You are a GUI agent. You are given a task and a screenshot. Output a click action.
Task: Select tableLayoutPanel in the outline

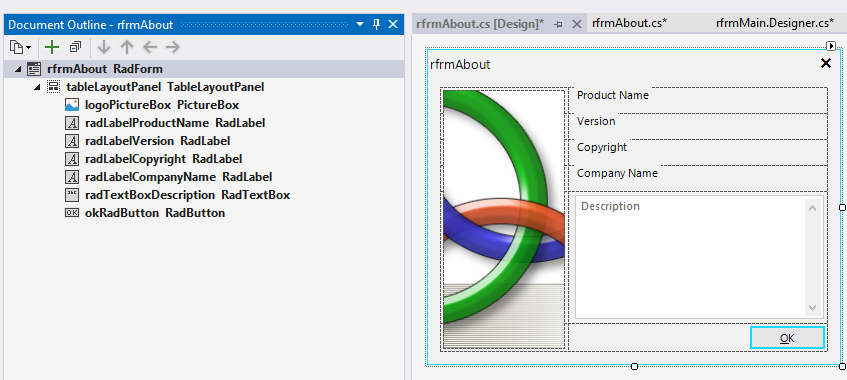coord(165,86)
